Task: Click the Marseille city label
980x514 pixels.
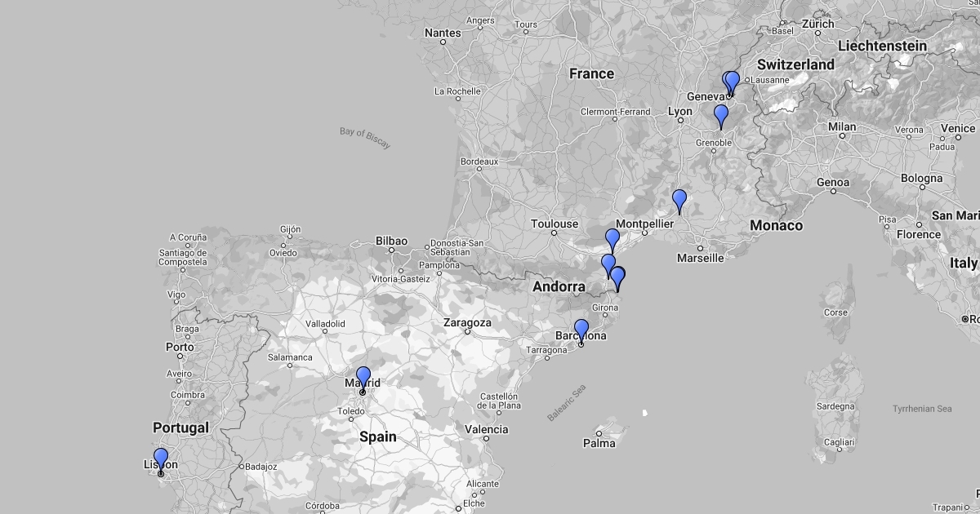Action: coord(700,258)
